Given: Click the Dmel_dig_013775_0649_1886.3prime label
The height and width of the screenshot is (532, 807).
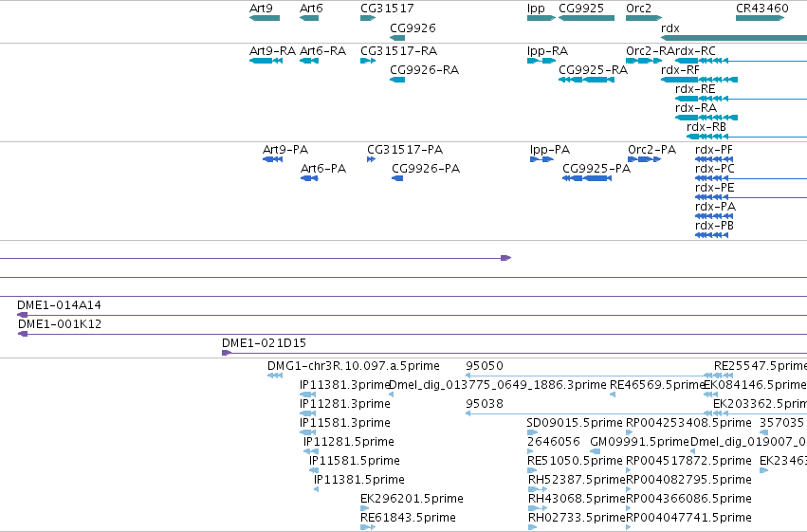Looking at the screenshot, I should (498, 385).
